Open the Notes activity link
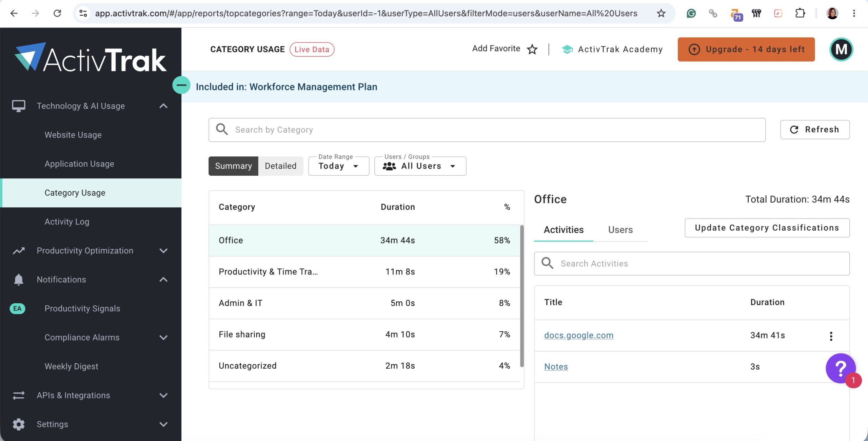868x441 pixels. point(556,367)
